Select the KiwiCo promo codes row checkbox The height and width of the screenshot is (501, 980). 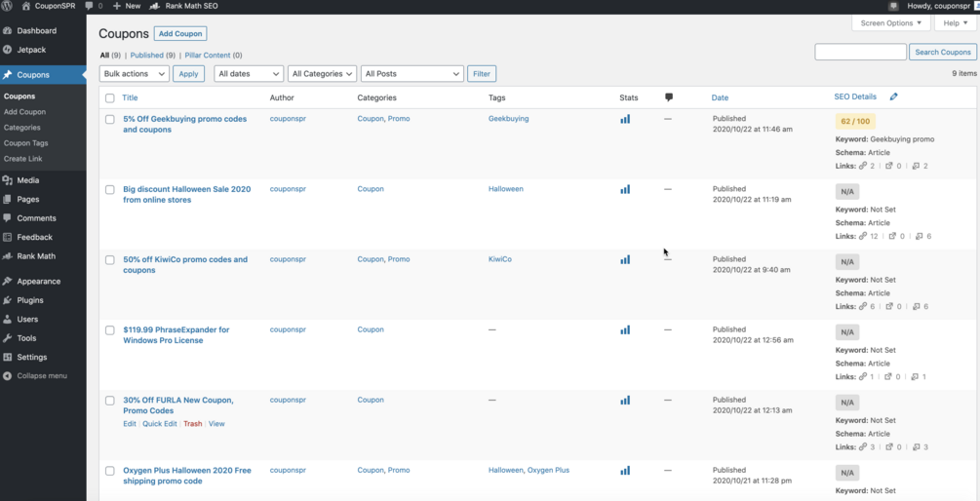pyautogui.click(x=110, y=260)
